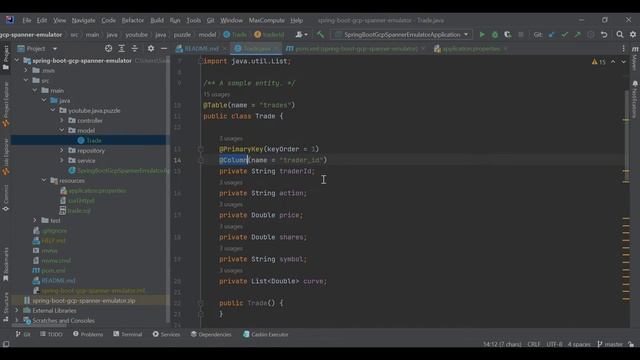Click the Stop process square icon
640x360 pixels.
(521, 35)
